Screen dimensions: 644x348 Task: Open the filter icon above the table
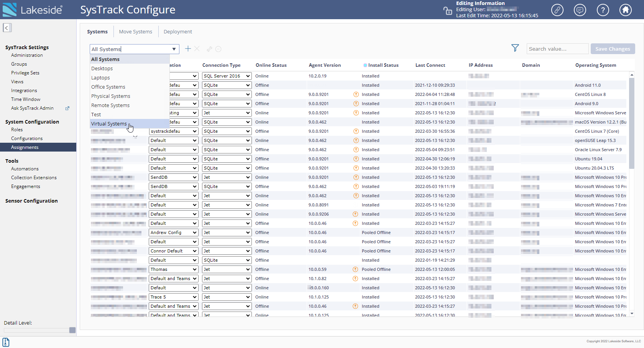point(515,48)
